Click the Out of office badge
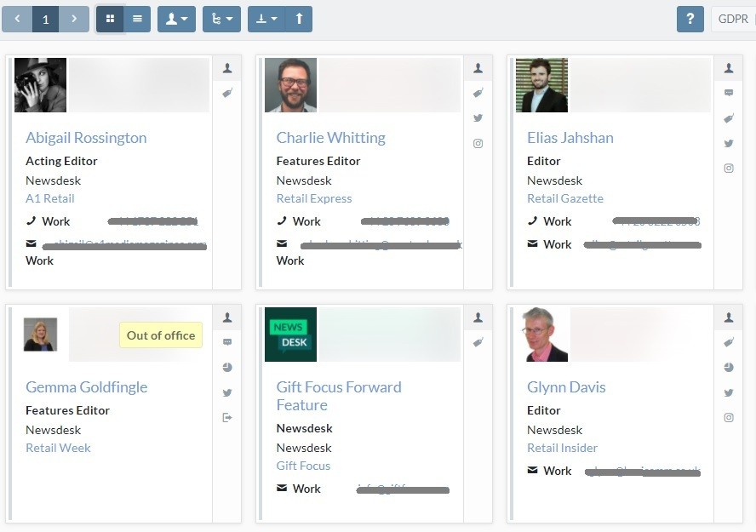Viewport: 756px width, 532px height. pos(161,335)
